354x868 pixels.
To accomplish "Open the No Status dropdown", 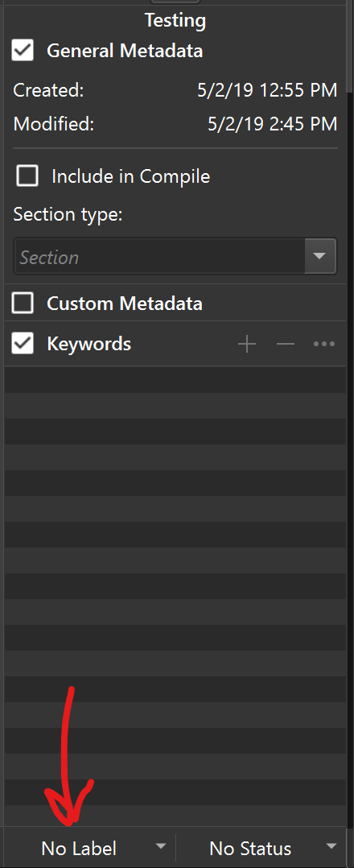I will click(263, 848).
